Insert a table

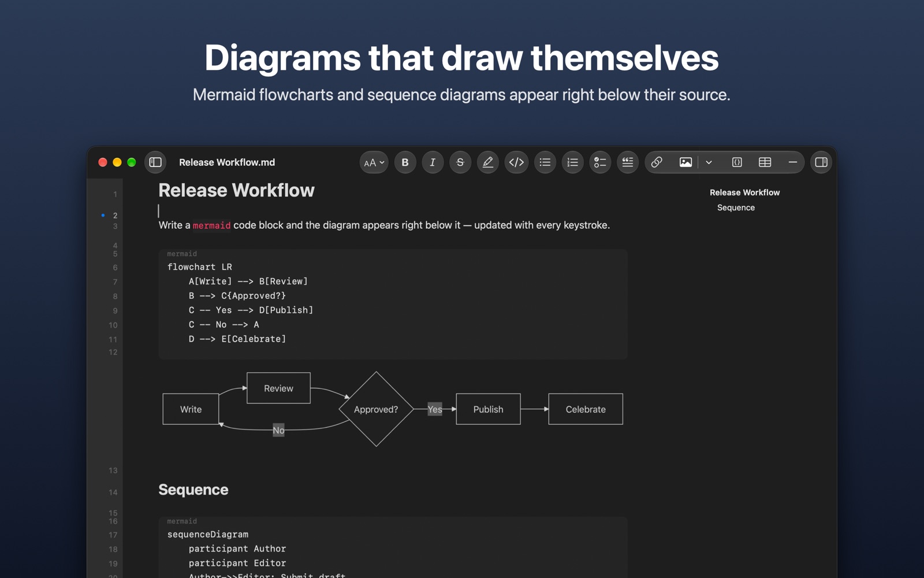pyautogui.click(x=765, y=162)
